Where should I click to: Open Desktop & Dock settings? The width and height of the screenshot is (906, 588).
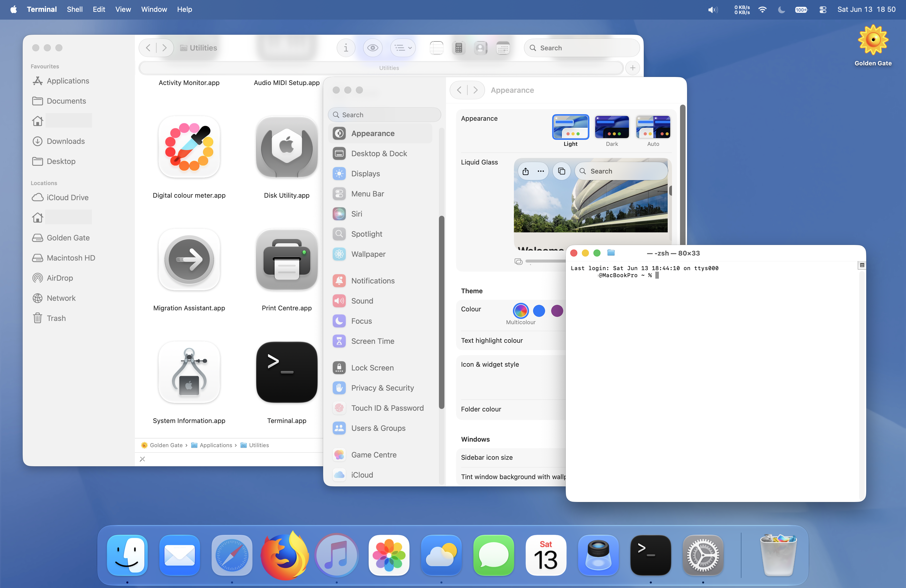[380, 153]
